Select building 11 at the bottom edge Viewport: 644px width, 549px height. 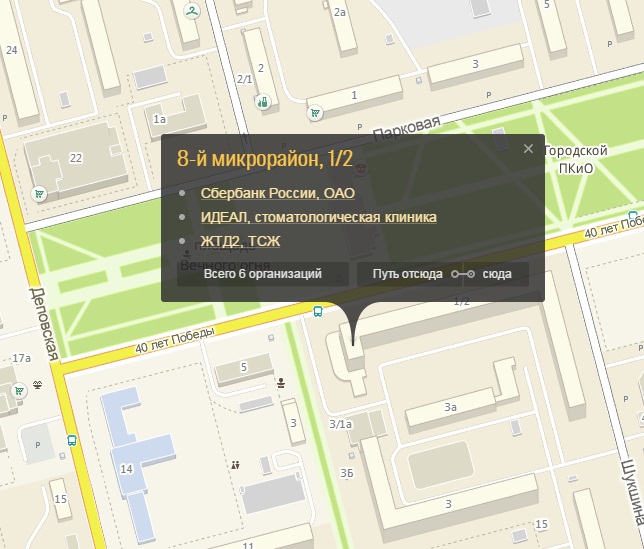click(248, 545)
